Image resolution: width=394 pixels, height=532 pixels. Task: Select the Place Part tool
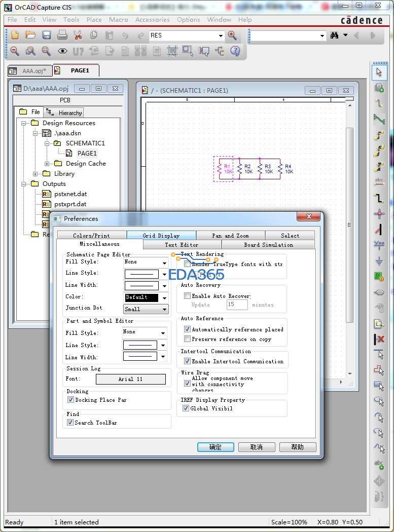(379, 88)
